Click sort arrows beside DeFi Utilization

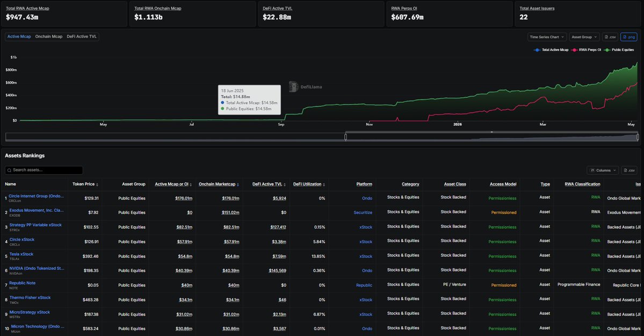click(324, 184)
